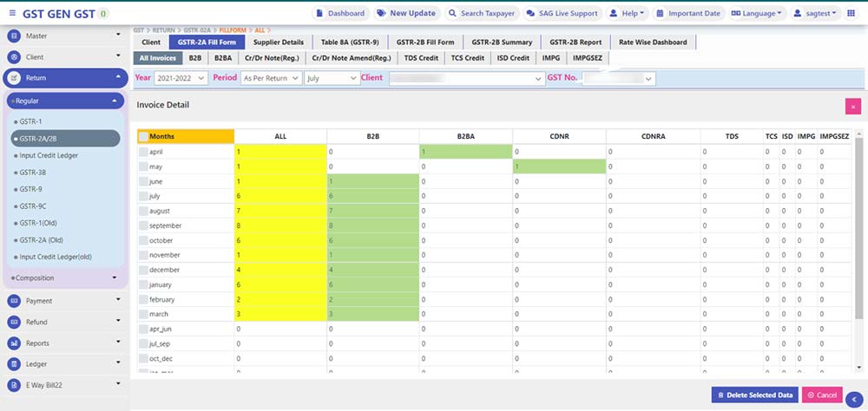Click the E Way Bill22 sidebar icon
The image size is (868, 411).
coord(15,385)
